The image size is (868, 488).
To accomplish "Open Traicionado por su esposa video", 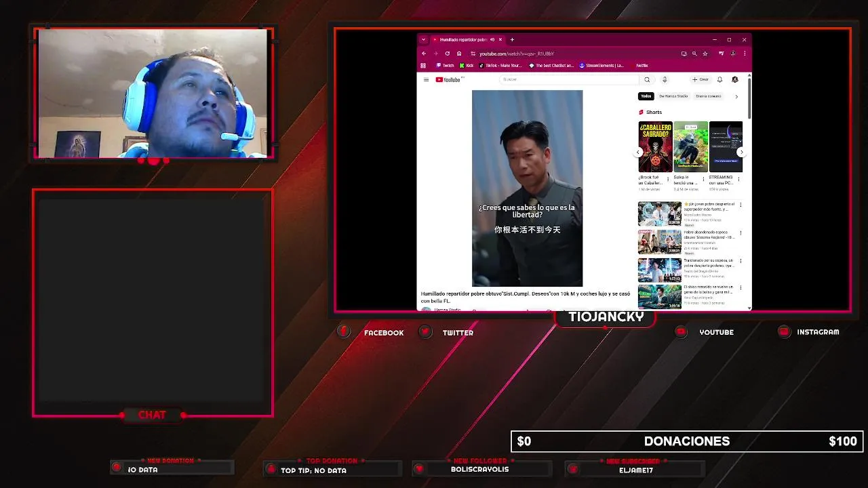I will [660, 270].
